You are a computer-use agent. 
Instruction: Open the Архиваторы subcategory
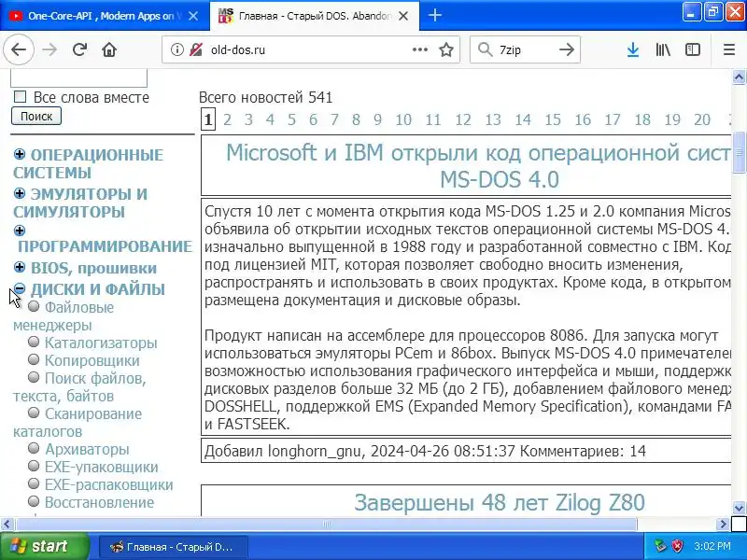87,449
